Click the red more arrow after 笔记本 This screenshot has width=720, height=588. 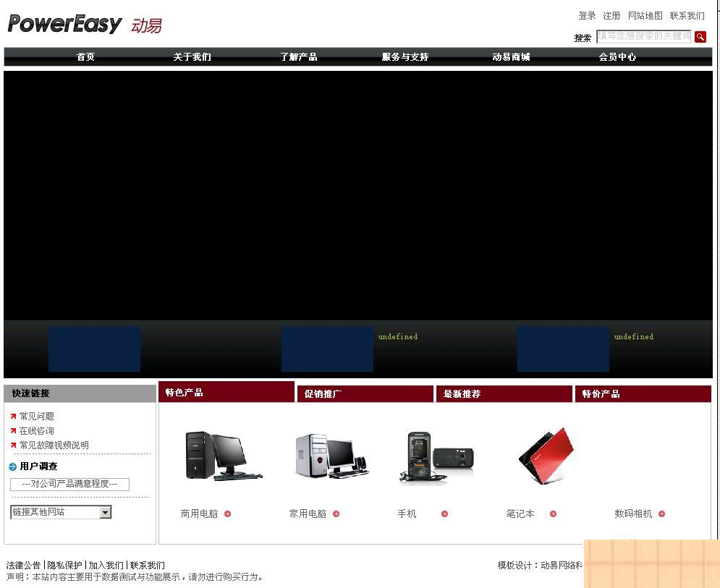[553, 514]
